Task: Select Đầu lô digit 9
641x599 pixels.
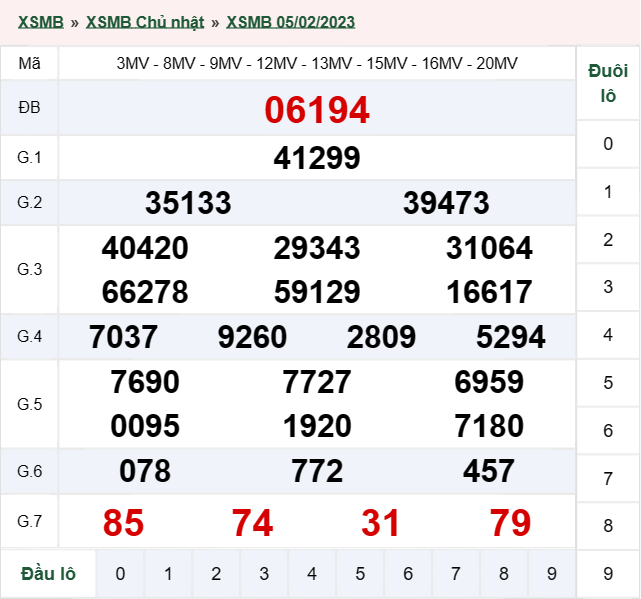Action: [552, 574]
